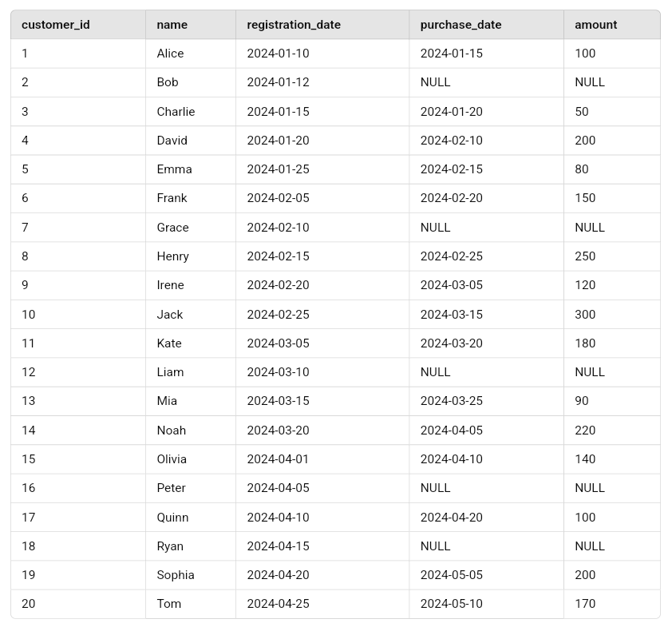Select the registration_date column header

click(294, 25)
